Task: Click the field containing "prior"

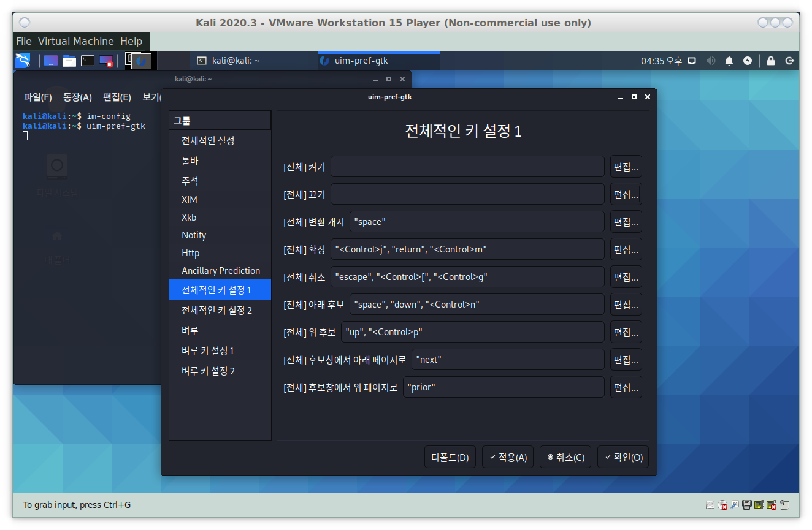Action: pyautogui.click(x=504, y=387)
